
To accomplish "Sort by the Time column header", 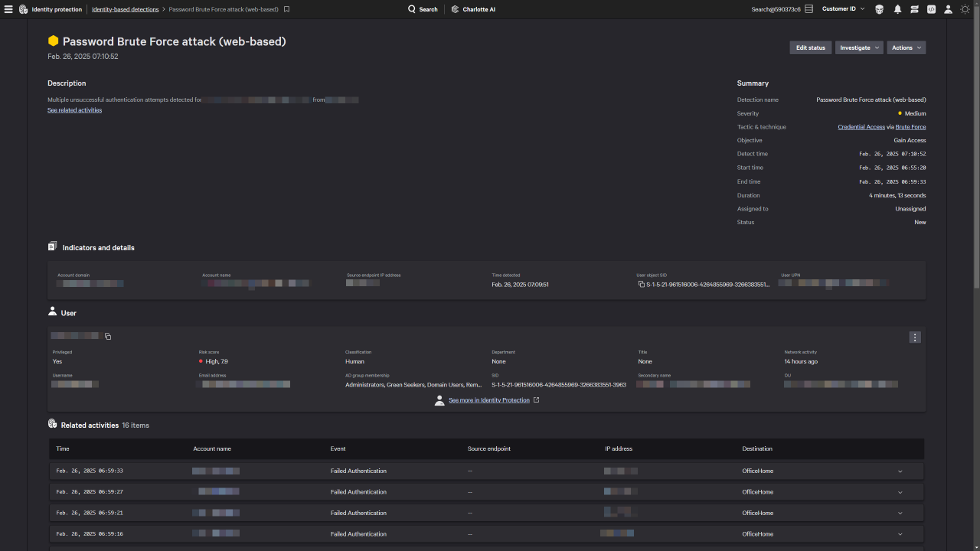I will point(63,448).
